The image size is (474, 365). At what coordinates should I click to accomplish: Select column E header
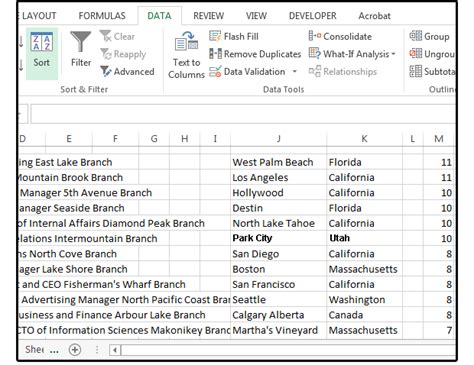click(69, 139)
